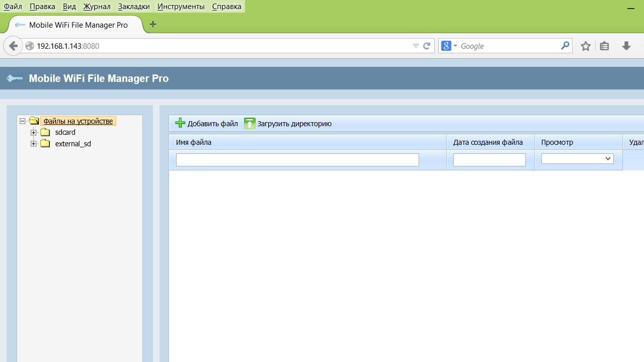This screenshot has width=644, height=362.
Task: Click the browser back arrow button
Action: pyautogui.click(x=13, y=46)
